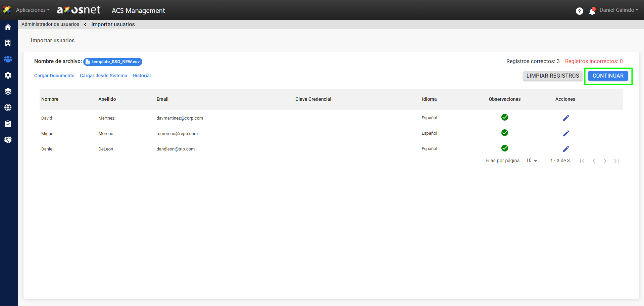This screenshot has width=644, height=306.
Task: Select the Cargar desde Sistema tab
Action: 103,76
